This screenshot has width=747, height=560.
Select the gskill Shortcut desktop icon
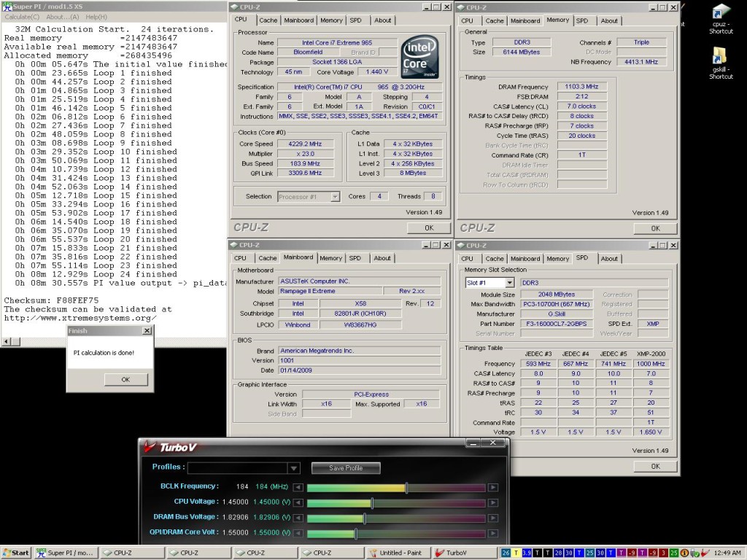[x=721, y=63]
